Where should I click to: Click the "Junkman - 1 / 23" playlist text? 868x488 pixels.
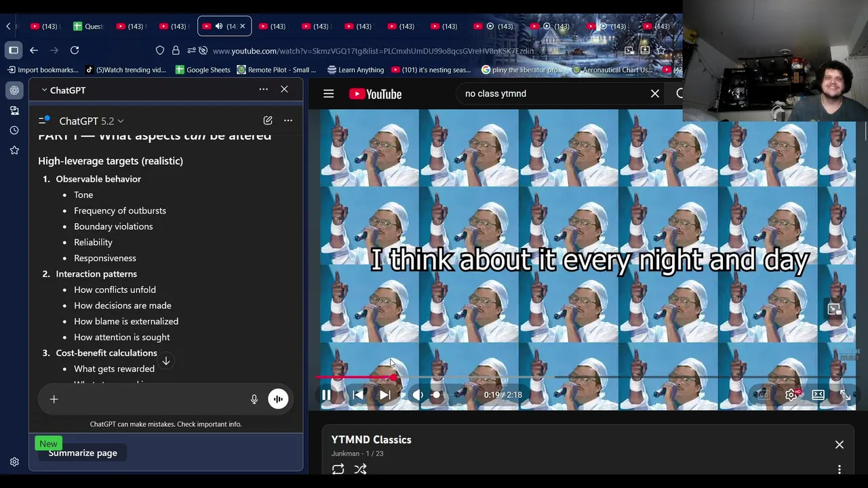point(357,453)
